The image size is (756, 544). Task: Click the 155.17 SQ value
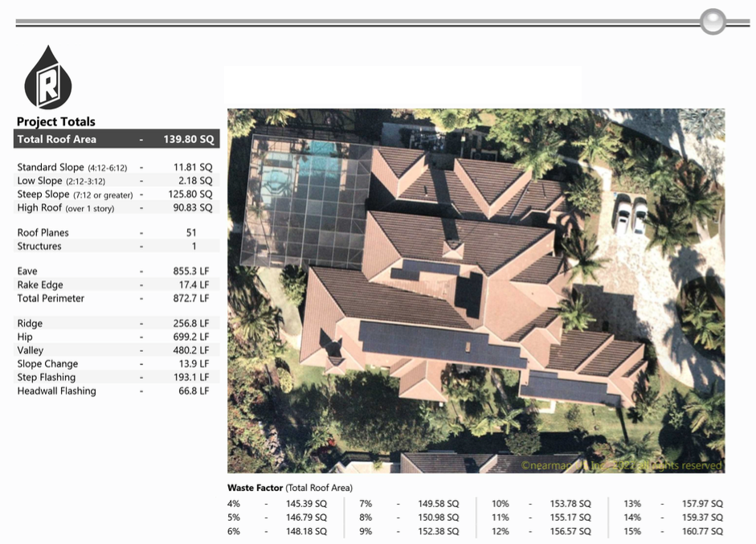[570, 517]
